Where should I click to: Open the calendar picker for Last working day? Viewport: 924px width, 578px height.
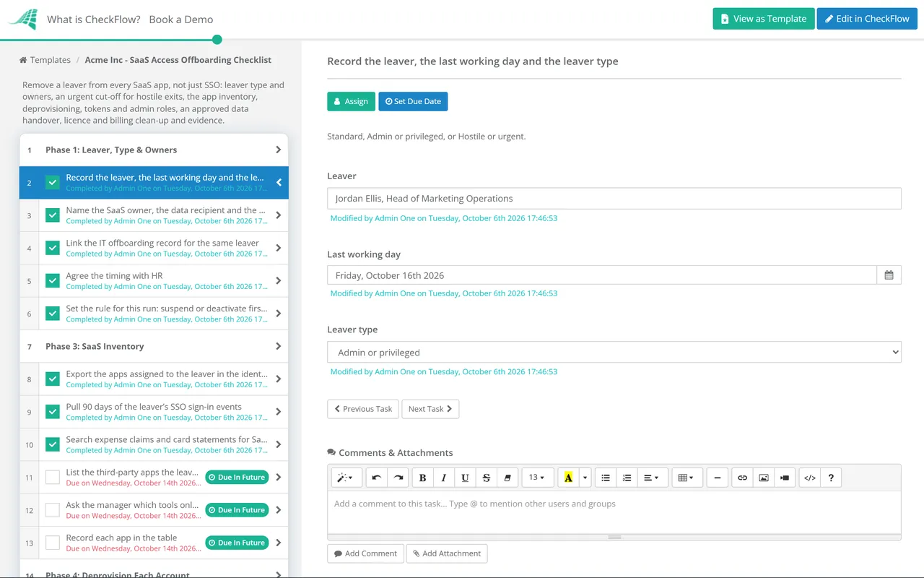[889, 275]
